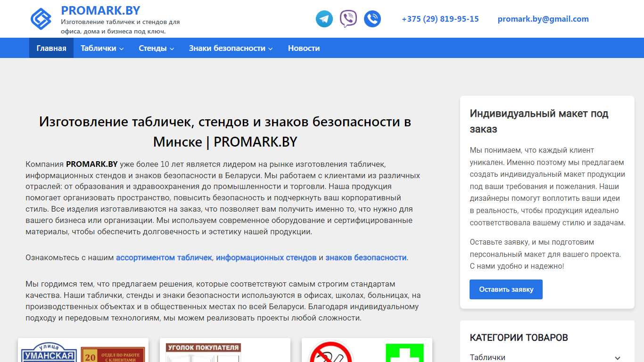Follow the информационных стендов link
This screenshot has width=644, height=362.
tap(266, 257)
